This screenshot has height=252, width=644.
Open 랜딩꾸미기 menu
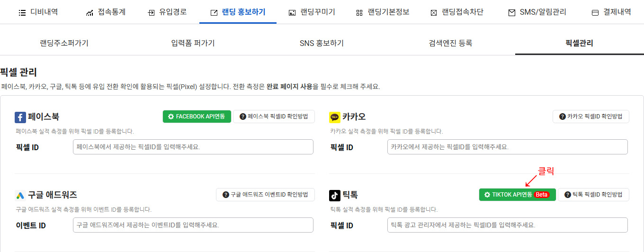(x=312, y=12)
